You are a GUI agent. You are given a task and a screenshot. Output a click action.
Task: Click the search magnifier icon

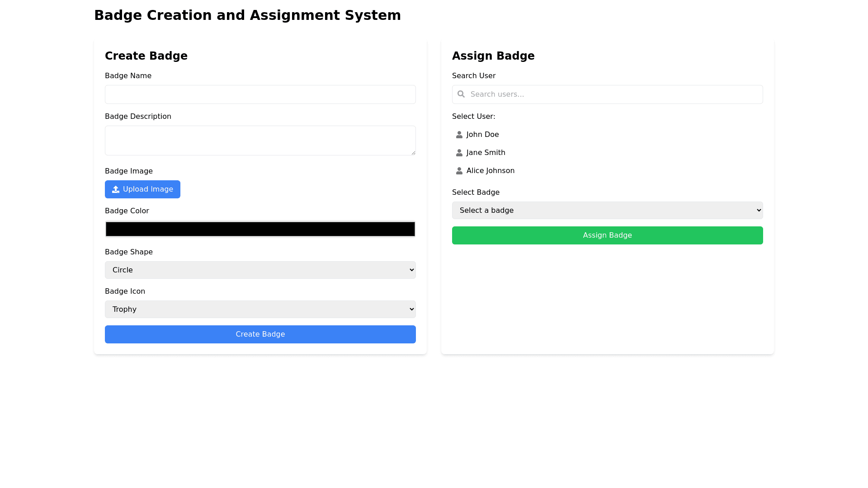pyautogui.click(x=461, y=94)
